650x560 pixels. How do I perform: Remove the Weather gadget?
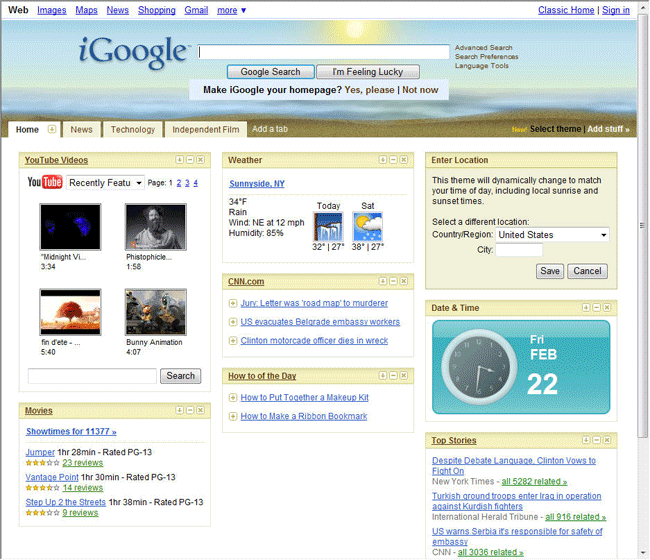tap(404, 160)
